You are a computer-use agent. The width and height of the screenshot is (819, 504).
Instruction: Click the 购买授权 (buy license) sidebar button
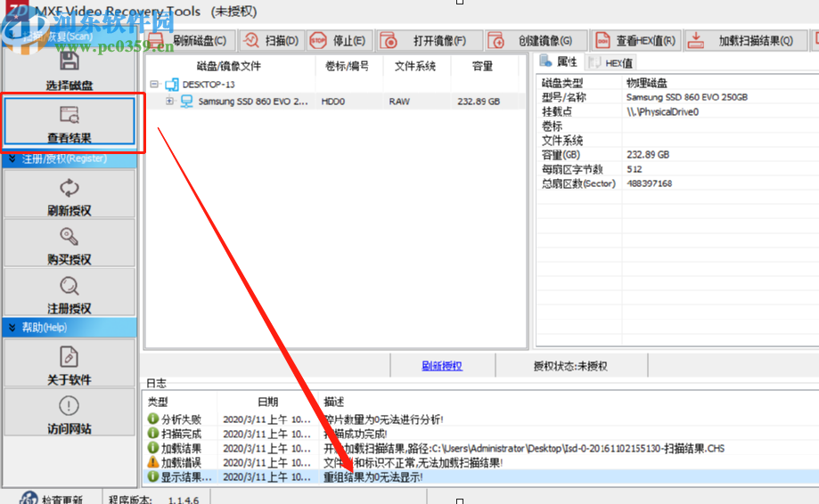pyautogui.click(x=69, y=242)
